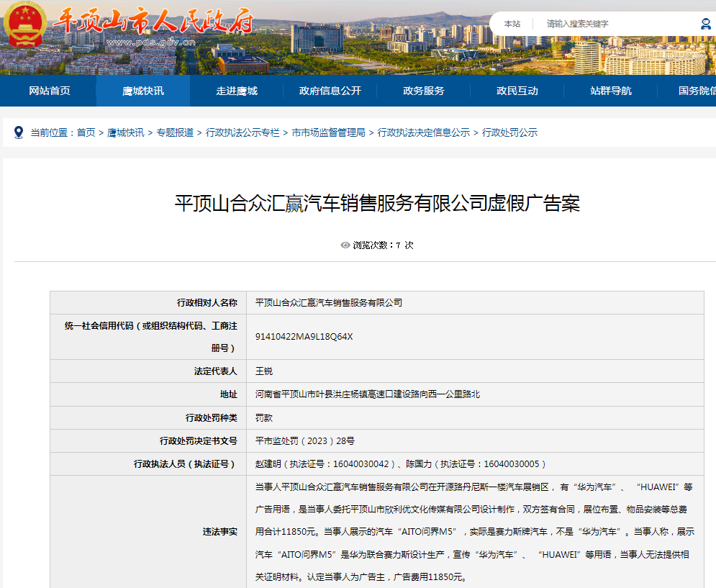The width and height of the screenshot is (716, 588).
Task: Open the 鹰城快讯 navigation tab
Action: 143,91
